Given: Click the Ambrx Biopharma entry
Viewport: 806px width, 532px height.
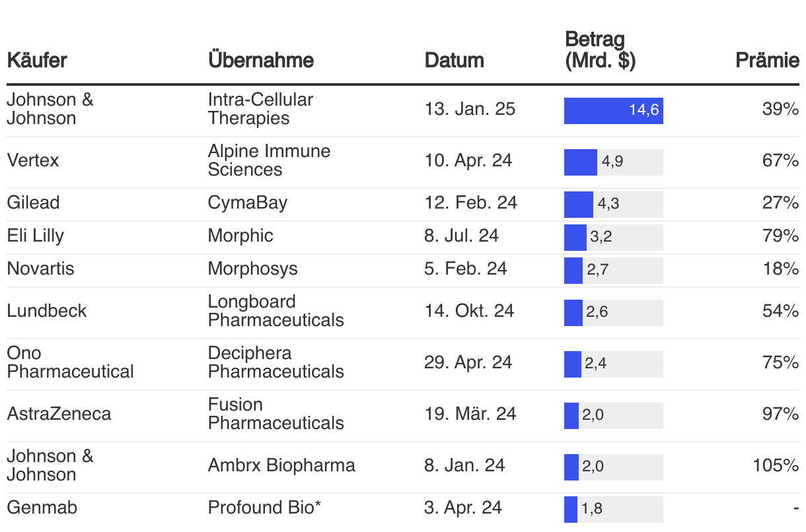Looking at the screenshot, I should click(x=281, y=465).
